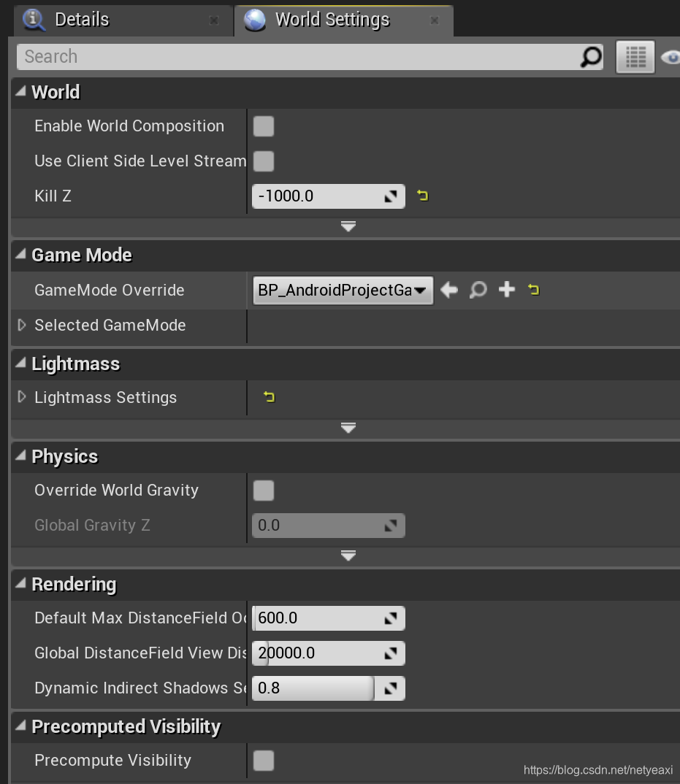Switch to the World Settings tab

(x=344, y=20)
